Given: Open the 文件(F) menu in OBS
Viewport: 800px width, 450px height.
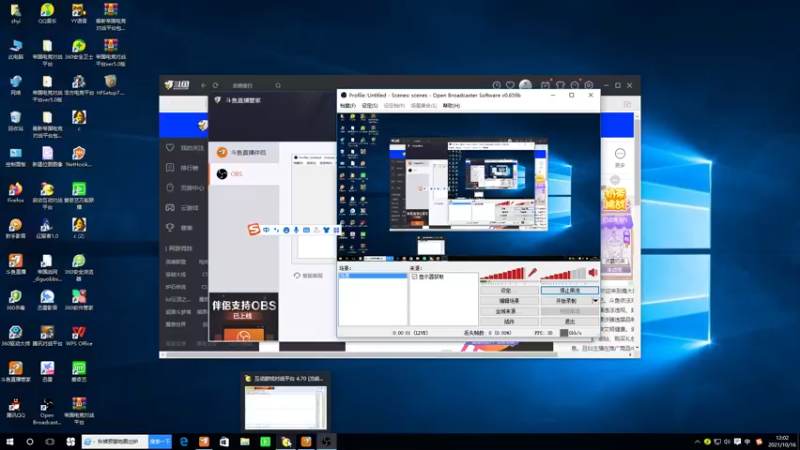Looking at the screenshot, I should (347, 106).
